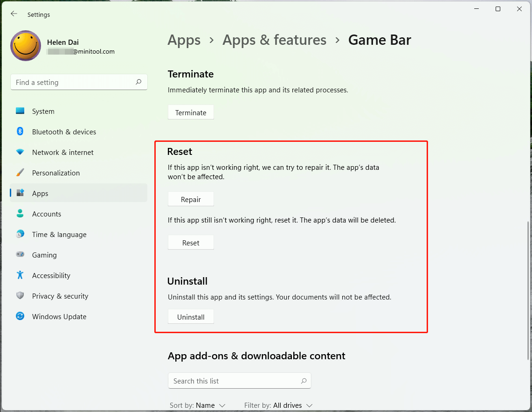Screen dimensions: 532x412
Task: Open Windows Update settings icon
Action: point(20,316)
